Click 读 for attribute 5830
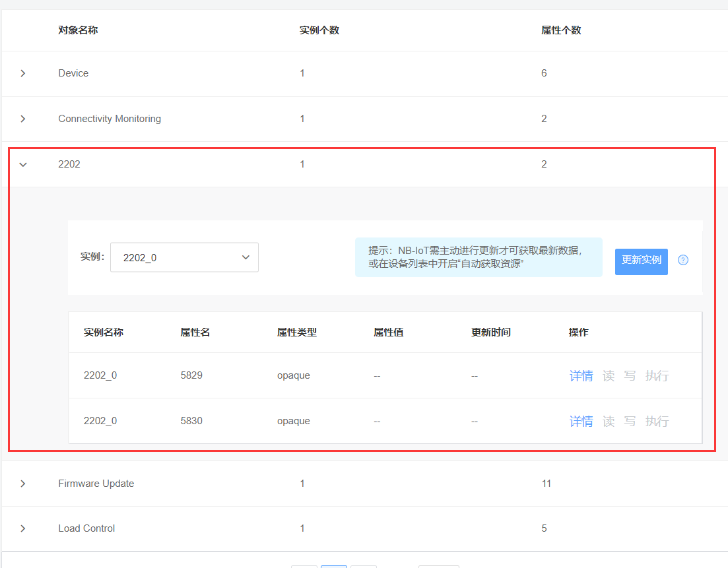 [x=609, y=422]
